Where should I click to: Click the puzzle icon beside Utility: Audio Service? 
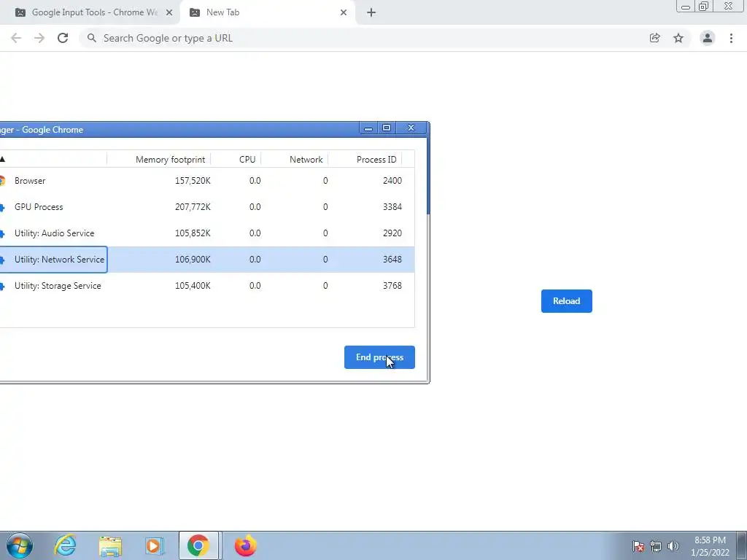click(x=2, y=233)
